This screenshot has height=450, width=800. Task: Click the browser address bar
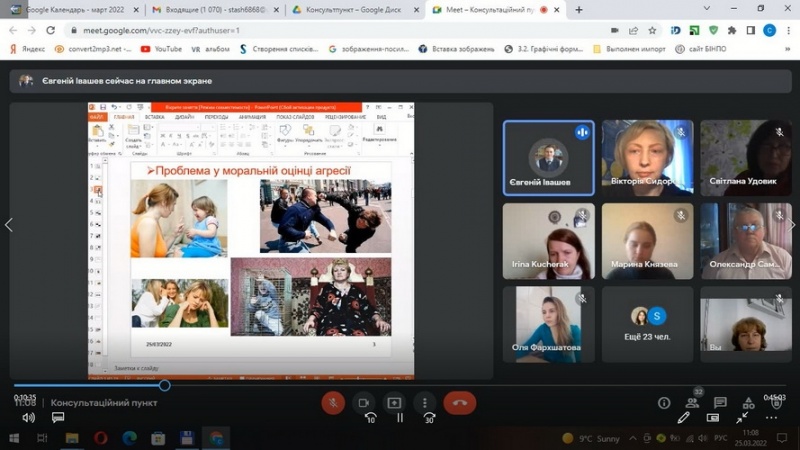tap(300, 30)
